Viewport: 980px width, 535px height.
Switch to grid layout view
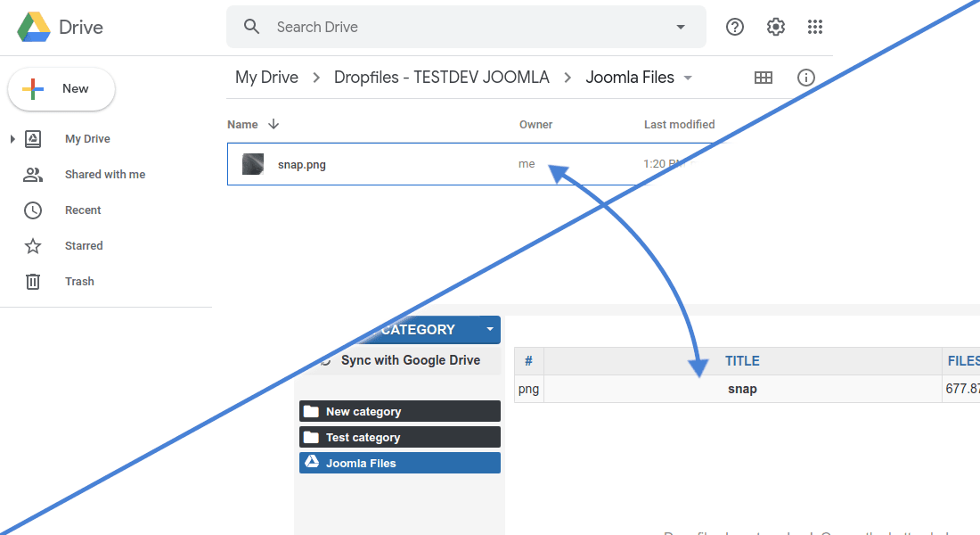764,78
